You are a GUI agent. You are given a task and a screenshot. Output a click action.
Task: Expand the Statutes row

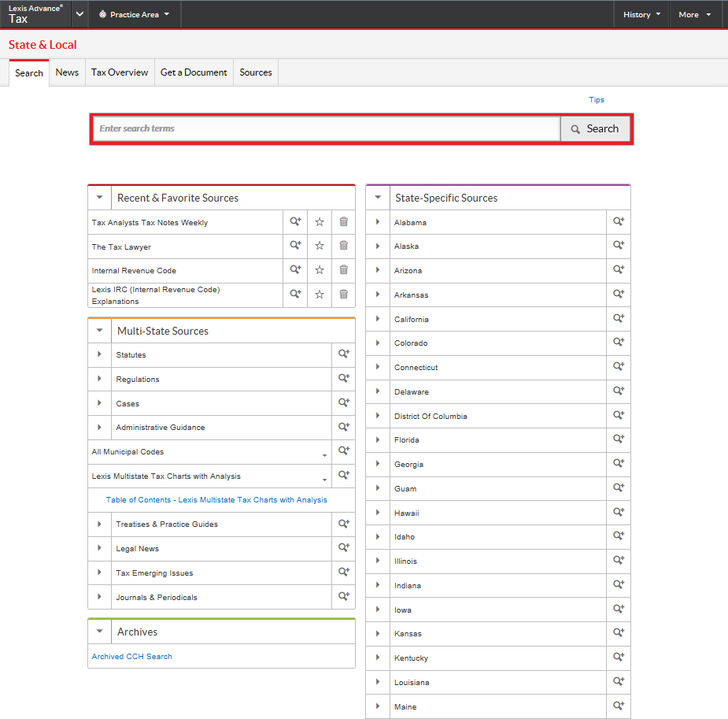pyautogui.click(x=99, y=354)
